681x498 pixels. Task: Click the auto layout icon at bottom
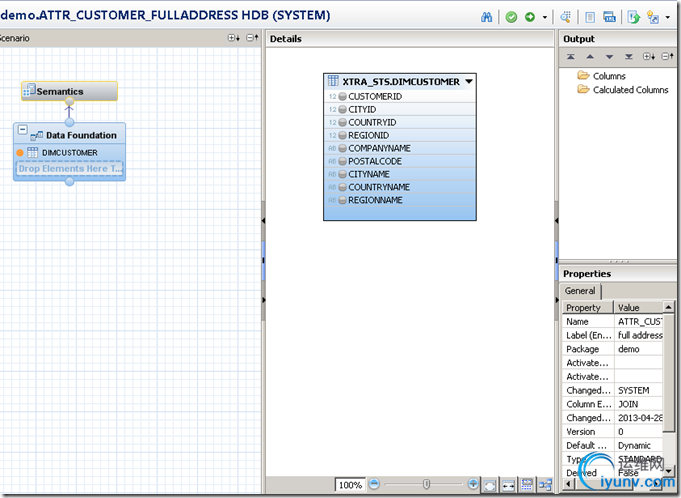click(x=545, y=485)
